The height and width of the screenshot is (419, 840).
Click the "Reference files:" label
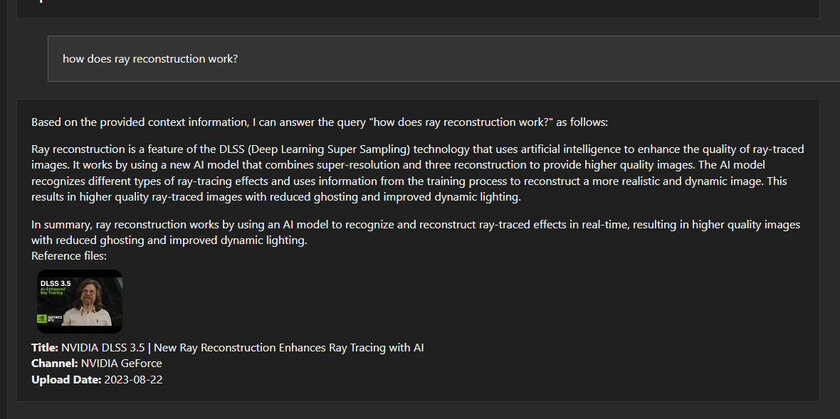pos(76,256)
